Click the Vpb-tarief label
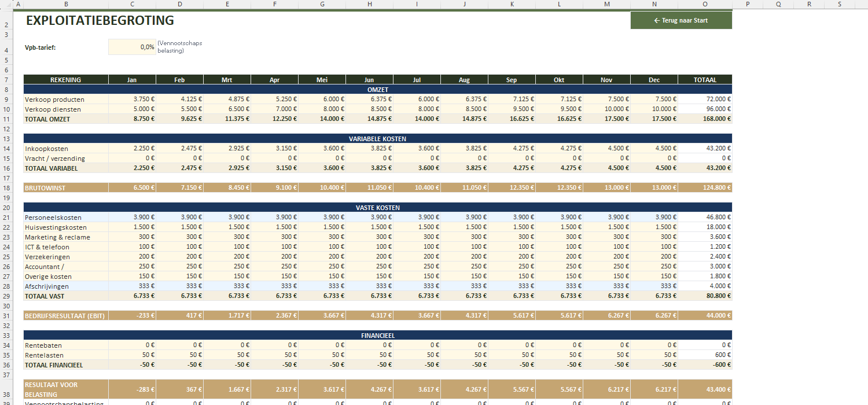 [41, 47]
